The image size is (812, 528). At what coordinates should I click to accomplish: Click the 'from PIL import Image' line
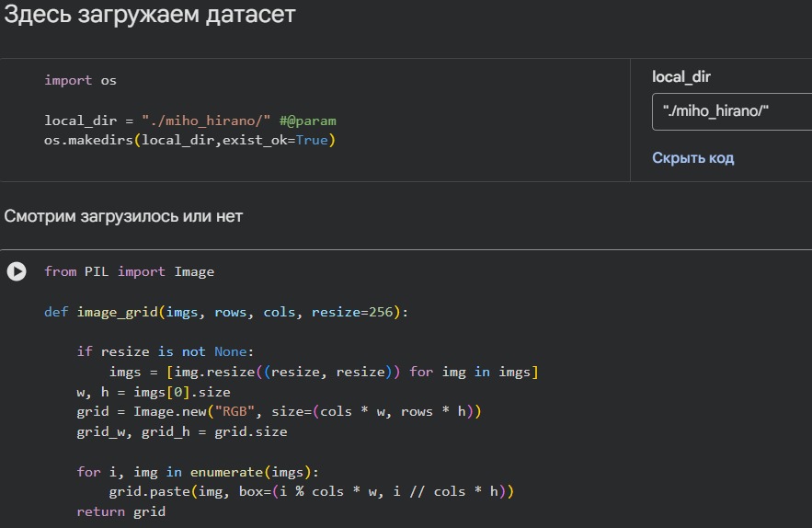(129, 271)
